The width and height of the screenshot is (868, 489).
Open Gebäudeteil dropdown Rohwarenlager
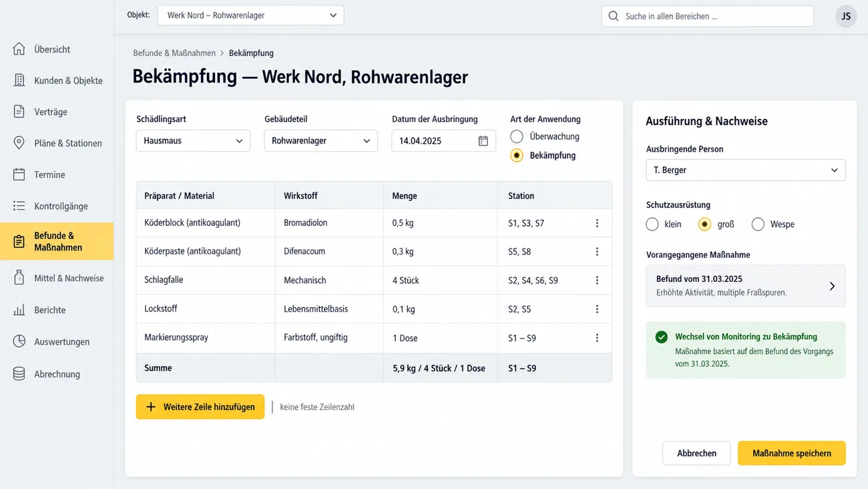click(321, 141)
